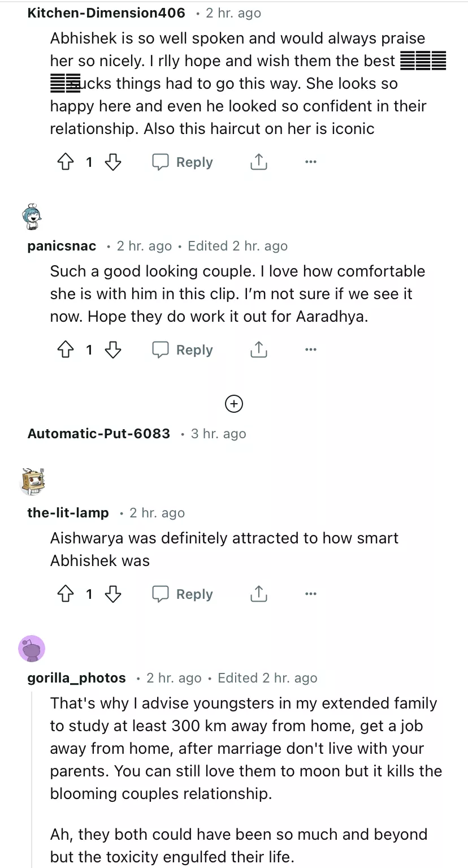Click the-lit-lamp's avatar image
468x868 pixels.
(x=32, y=482)
